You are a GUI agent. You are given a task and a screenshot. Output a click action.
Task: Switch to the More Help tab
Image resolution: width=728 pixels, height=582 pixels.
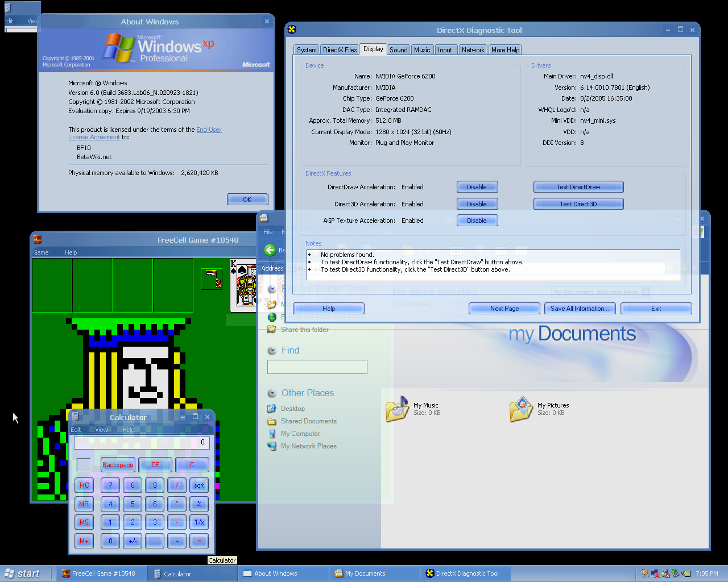coord(506,50)
